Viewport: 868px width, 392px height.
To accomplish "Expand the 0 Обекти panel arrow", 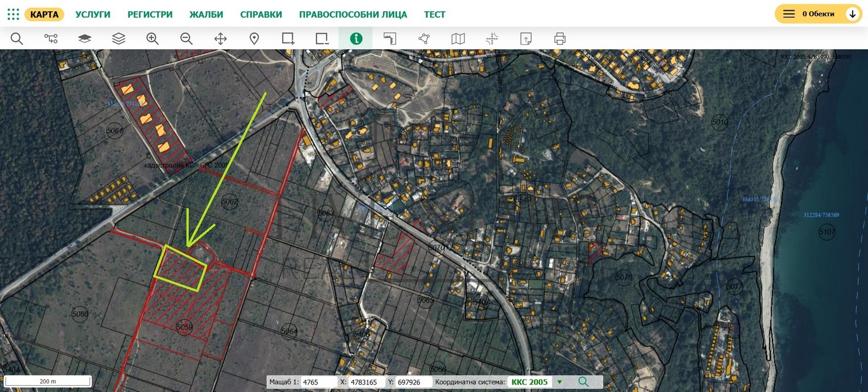I will pyautogui.click(x=853, y=14).
